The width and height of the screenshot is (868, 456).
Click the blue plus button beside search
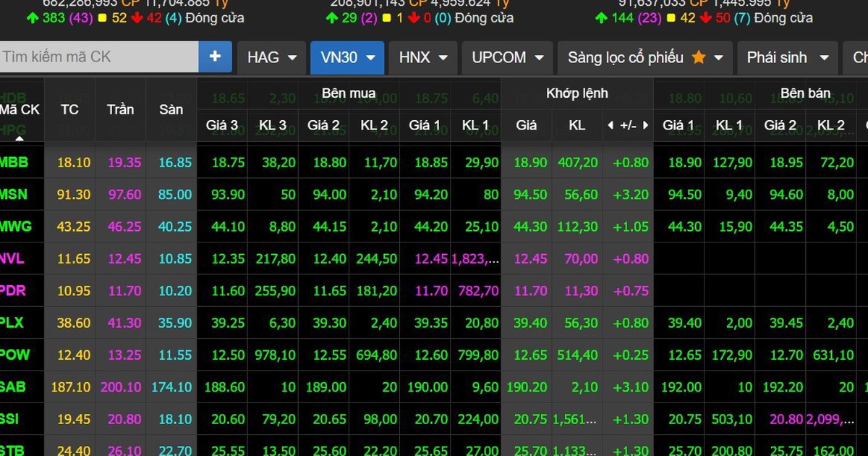215,56
